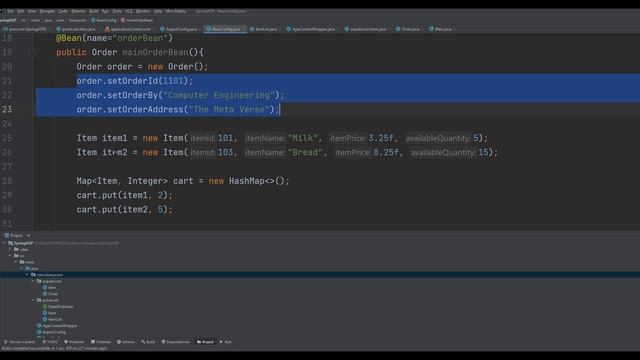
Task: Toggle the Project tool window button
Action: (205, 342)
